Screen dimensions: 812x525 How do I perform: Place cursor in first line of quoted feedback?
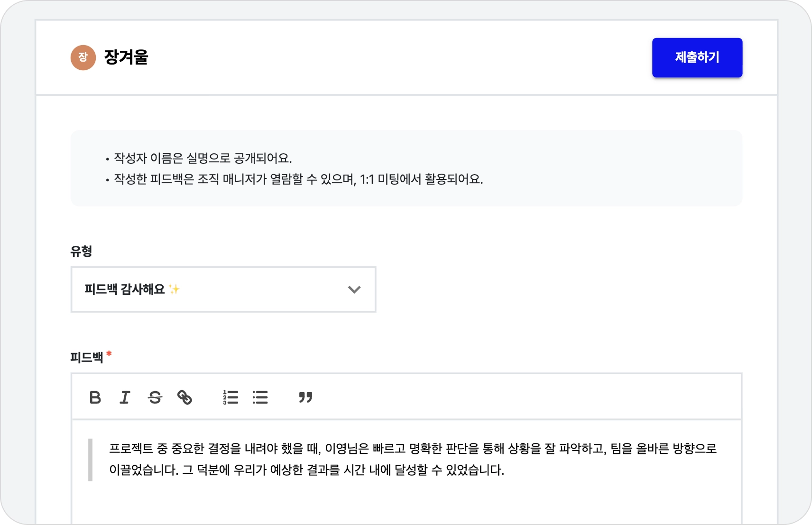coord(413,449)
